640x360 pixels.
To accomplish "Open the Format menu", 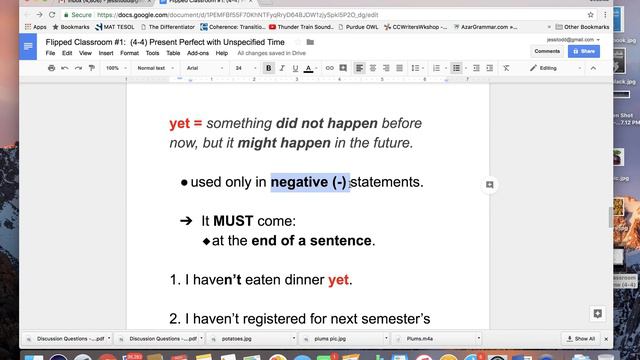I will coord(129,53).
